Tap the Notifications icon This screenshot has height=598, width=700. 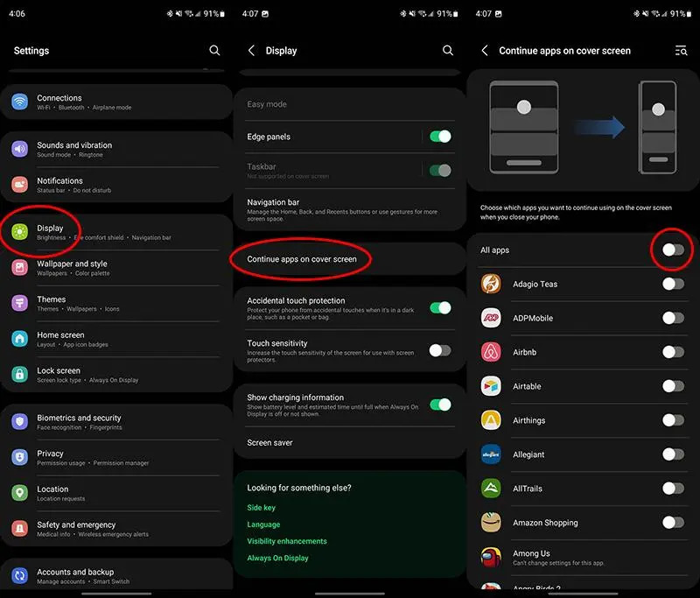coord(19,185)
